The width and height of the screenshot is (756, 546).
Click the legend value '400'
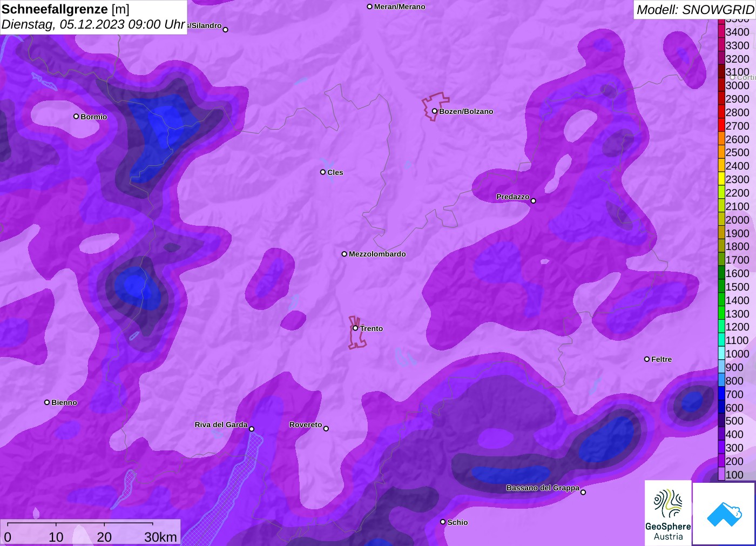pos(734,434)
